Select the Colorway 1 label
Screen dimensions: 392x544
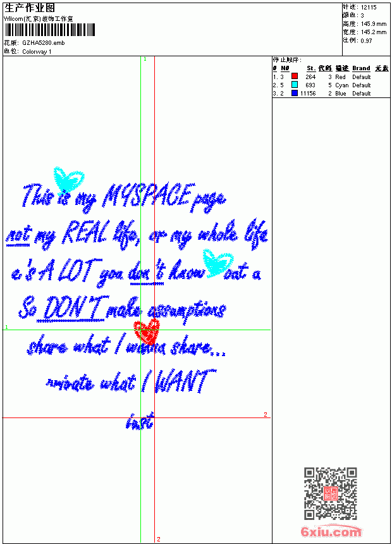click(x=37, y=52)
